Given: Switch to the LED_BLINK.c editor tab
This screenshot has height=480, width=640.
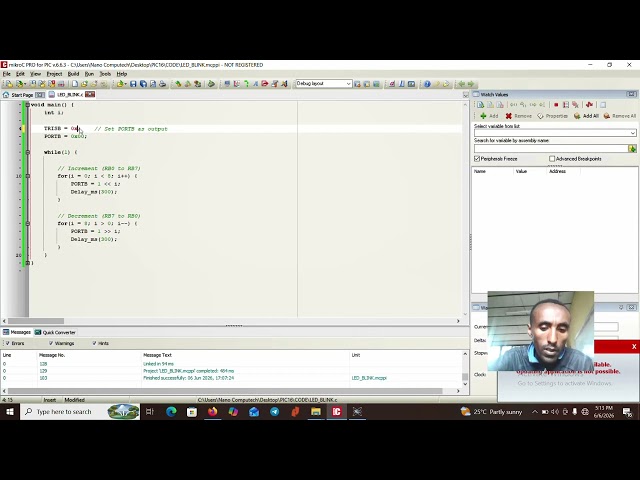Looking at the screenshot, I should [x=66, y=95].
